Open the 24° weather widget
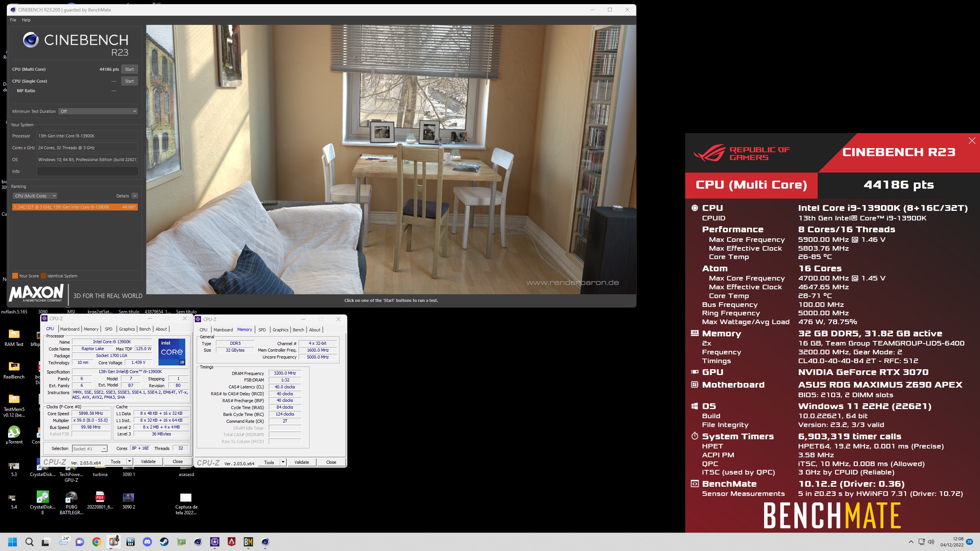The image size is (980, 551). click(63, 541)
